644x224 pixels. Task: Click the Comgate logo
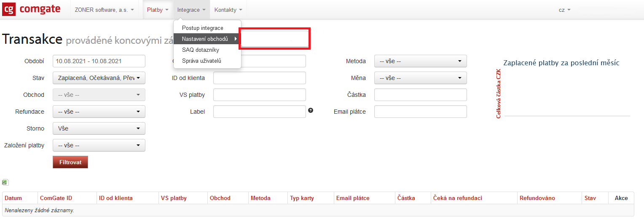coord(32,9)
